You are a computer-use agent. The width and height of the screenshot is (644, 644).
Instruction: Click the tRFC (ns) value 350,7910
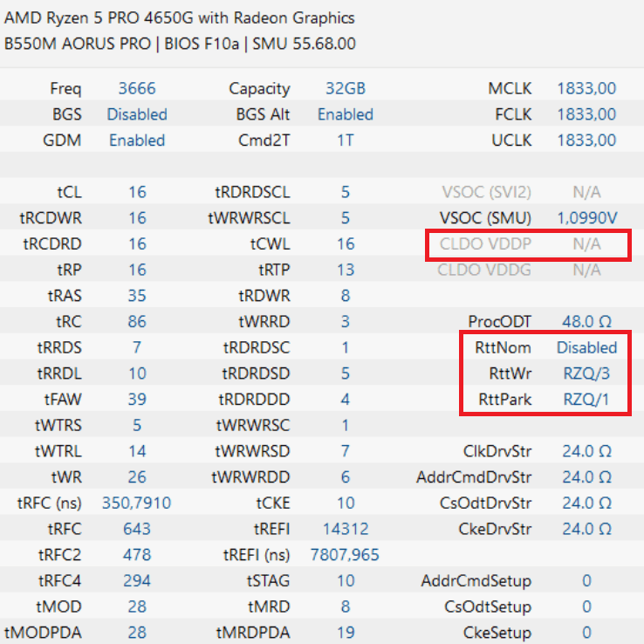click(x=136, y=503)
